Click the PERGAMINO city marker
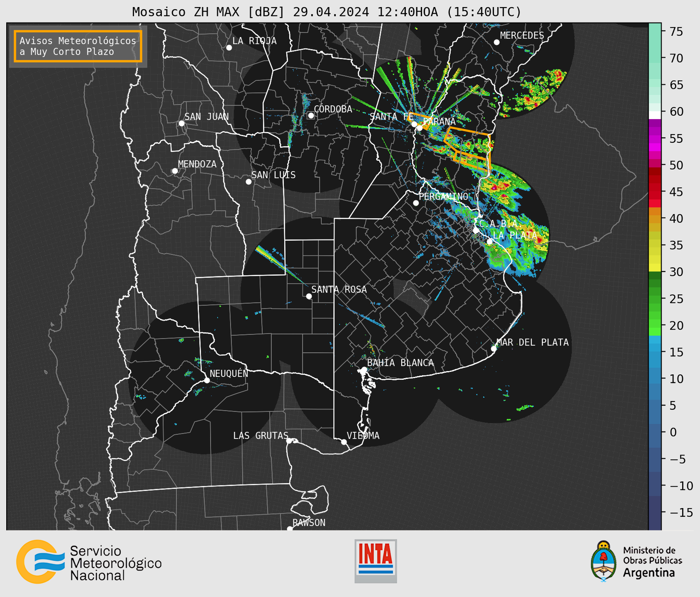This screenshot has width=700, height=597. [416, 203]
